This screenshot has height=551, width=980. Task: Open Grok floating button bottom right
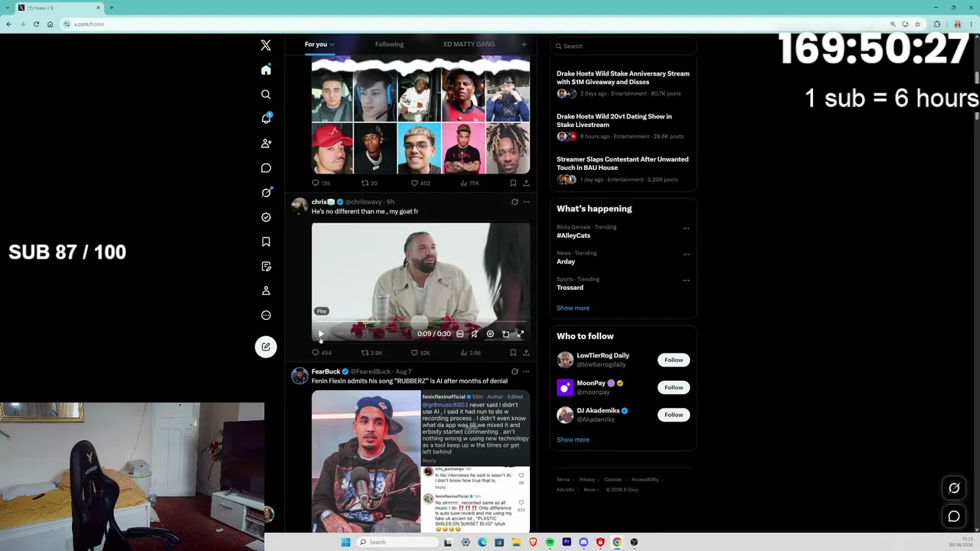coord(954,488)
